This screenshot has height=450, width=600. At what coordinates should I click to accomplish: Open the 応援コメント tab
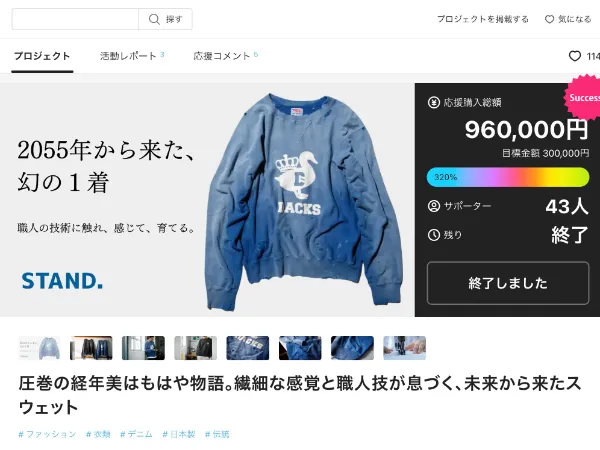tap(225, 56)
